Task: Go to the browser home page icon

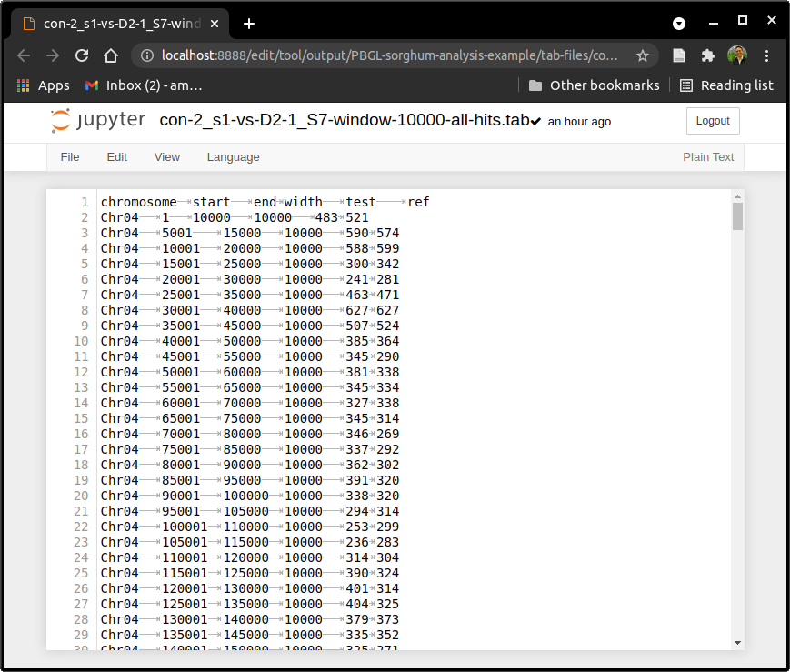Action: (x=111, y=55)
